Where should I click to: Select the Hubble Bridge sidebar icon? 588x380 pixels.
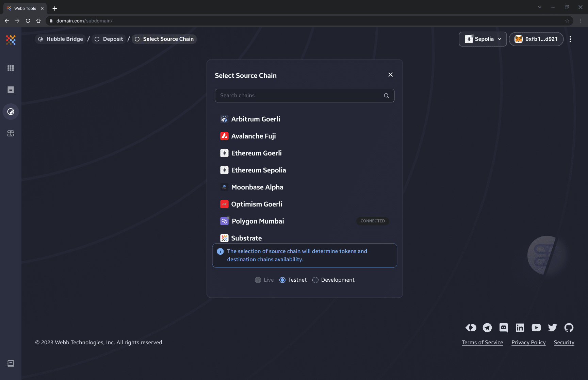[11, 112]
